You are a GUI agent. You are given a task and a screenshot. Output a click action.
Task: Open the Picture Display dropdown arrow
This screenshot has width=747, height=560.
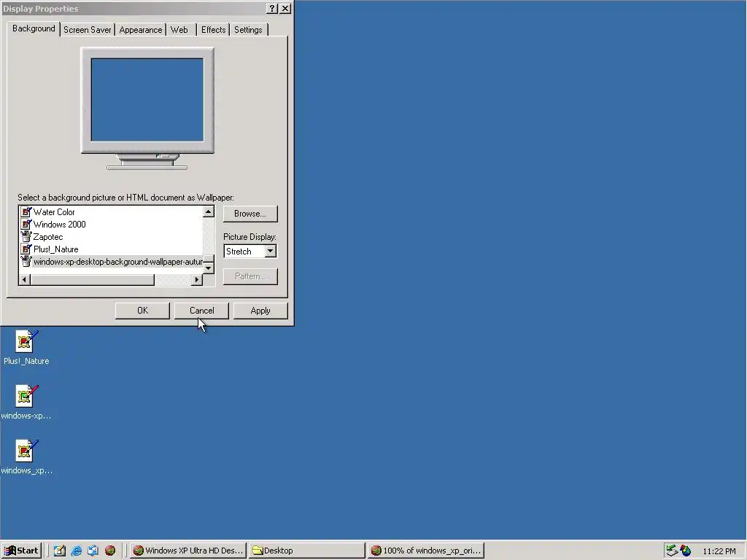coord(270,251)
